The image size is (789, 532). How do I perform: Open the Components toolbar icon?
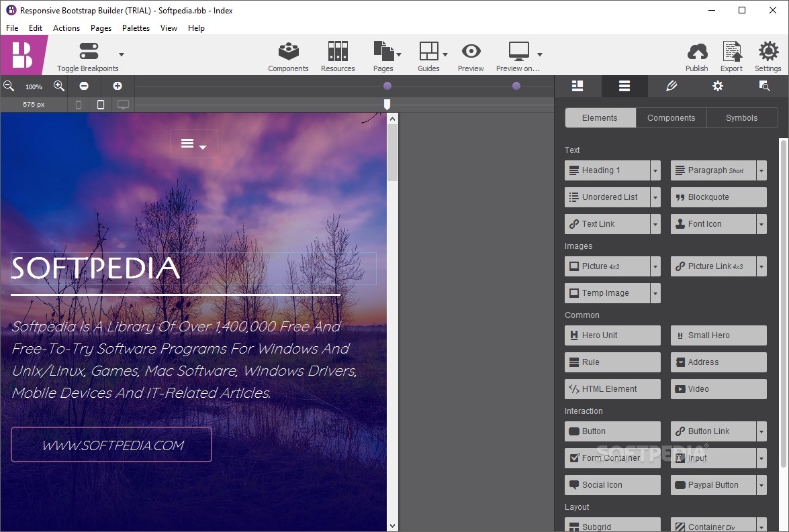point(288,51)
